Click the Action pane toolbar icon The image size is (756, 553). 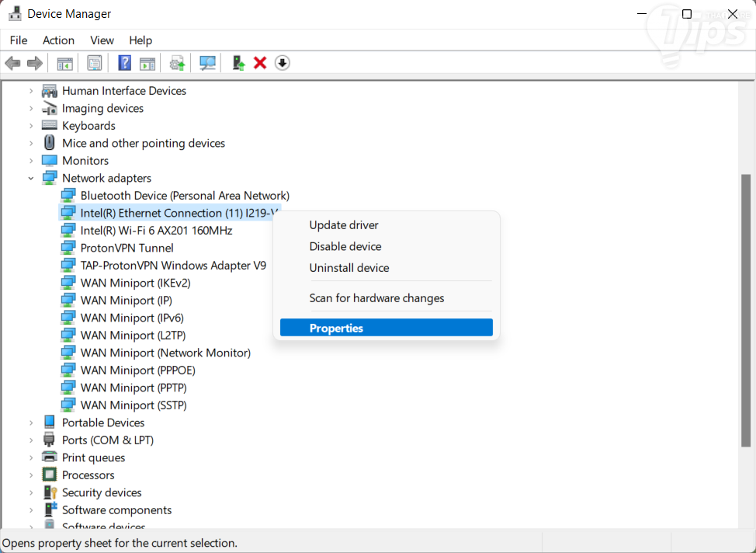147,63
